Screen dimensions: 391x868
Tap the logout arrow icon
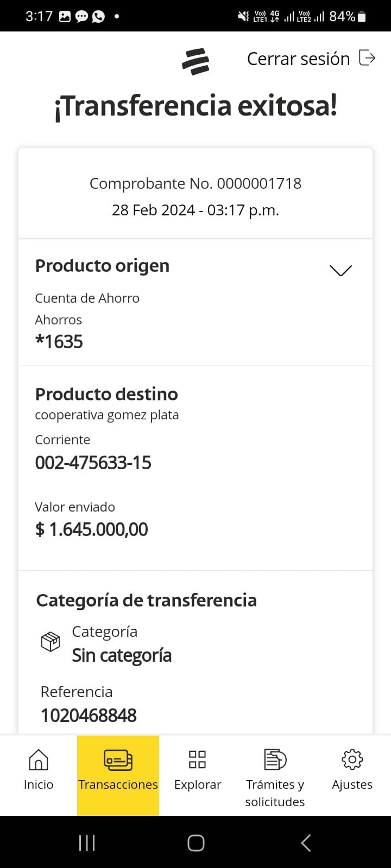368,58
